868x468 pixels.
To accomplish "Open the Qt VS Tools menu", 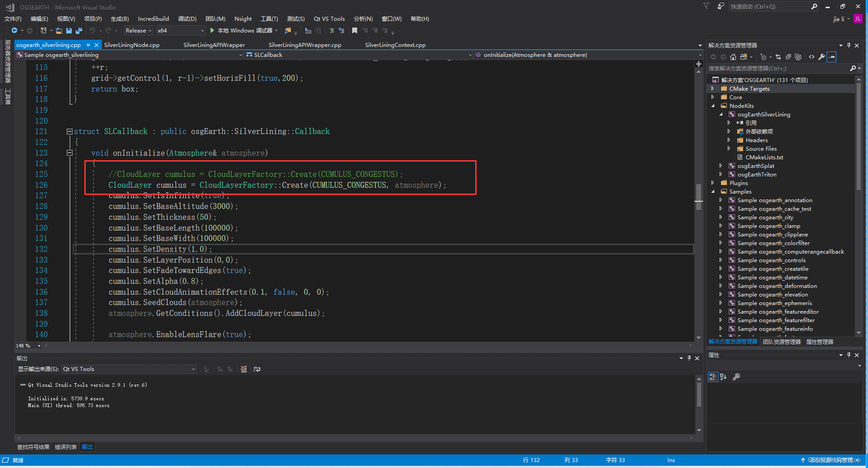I will click(x=329, y=19).
